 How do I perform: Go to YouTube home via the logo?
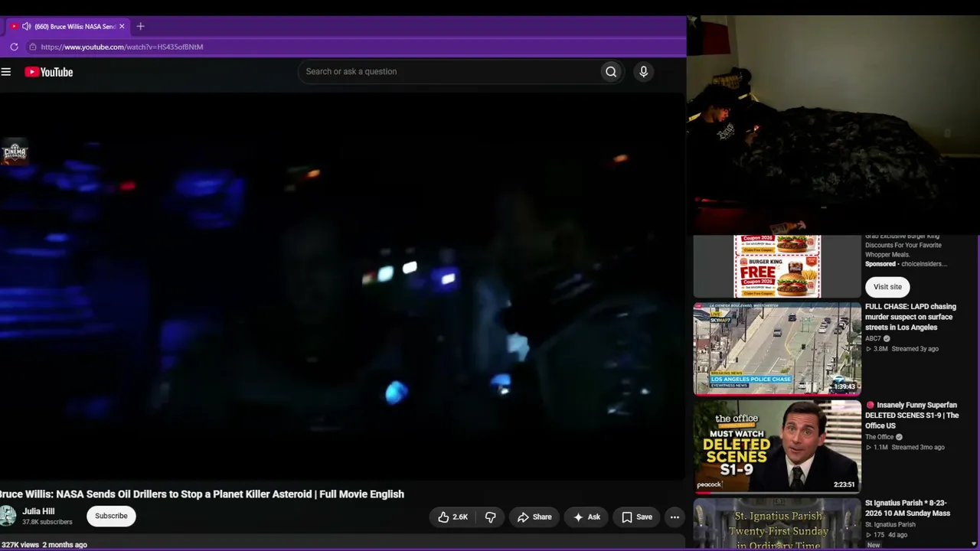[x=48, y=72]
